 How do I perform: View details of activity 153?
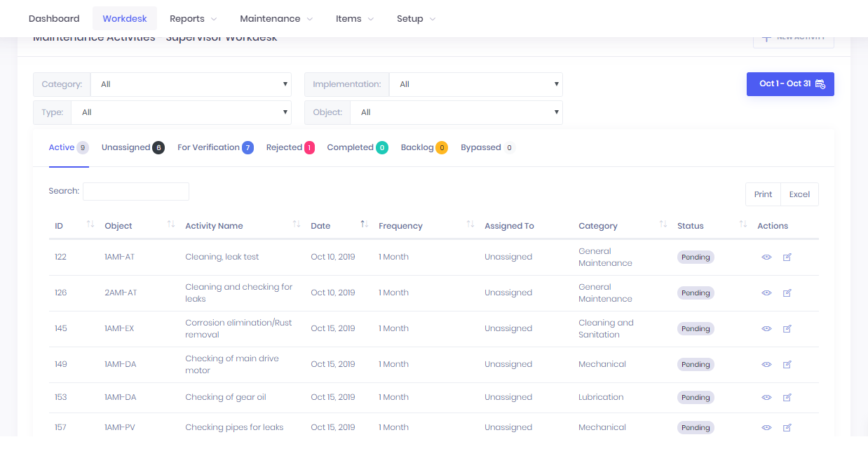pos(766,398)
